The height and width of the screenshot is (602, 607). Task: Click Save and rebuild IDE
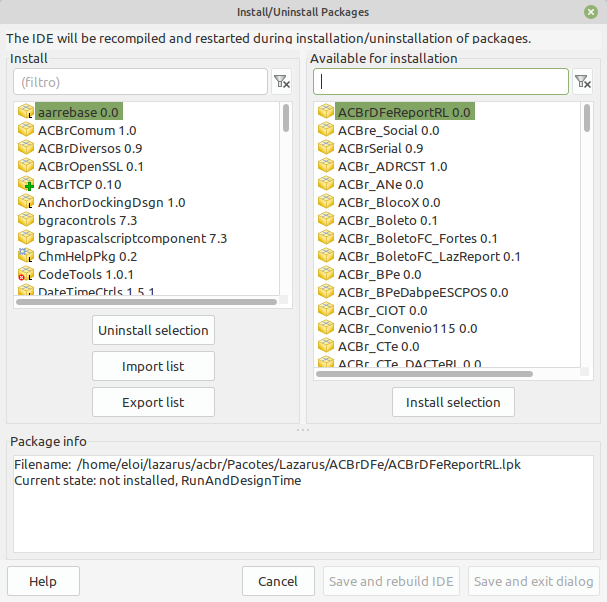click(391, 581)
